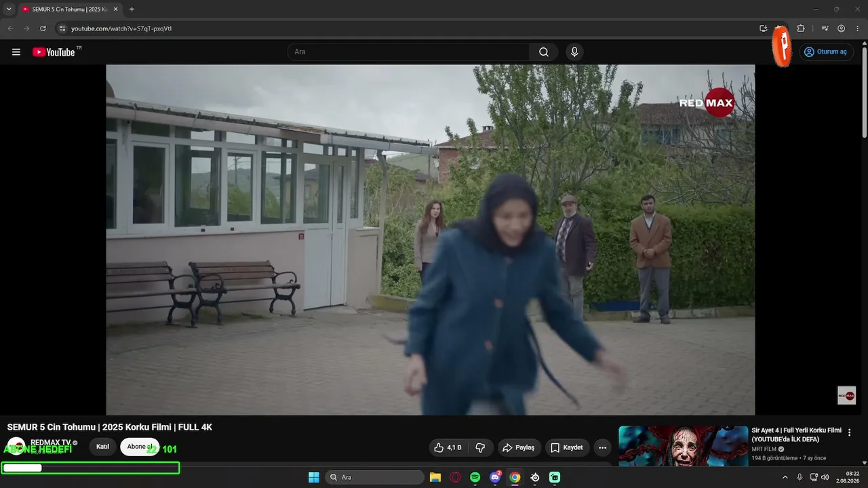868x488 pixels.
Task: Subscribe with the Abone ol button
Action: [140, 447]
